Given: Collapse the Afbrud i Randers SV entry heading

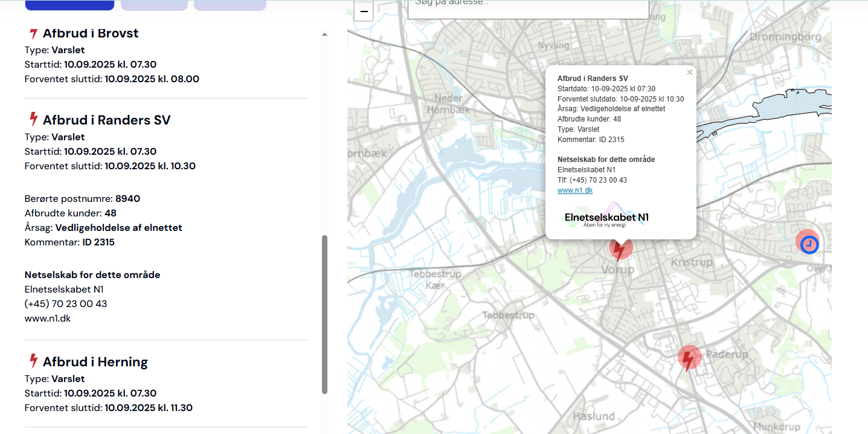Looking at the screenshot, I should point(106,120).
